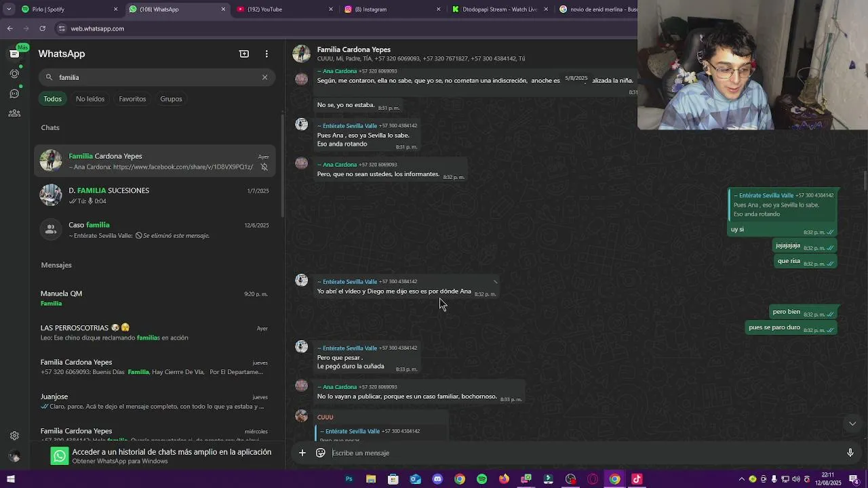Click the magnifier icon in search bar
Screen dimensions: 868x488
coord(49,77)
